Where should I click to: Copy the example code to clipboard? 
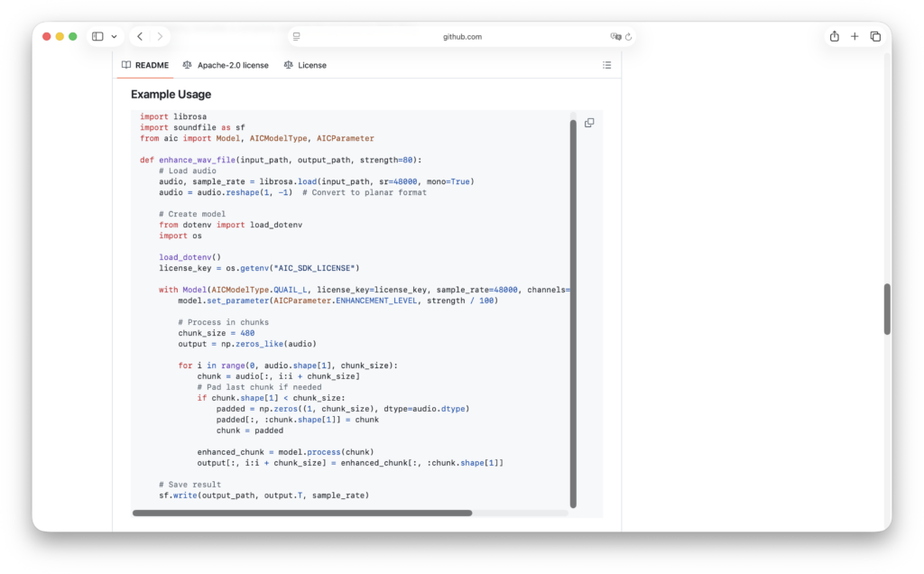point(589,123)
